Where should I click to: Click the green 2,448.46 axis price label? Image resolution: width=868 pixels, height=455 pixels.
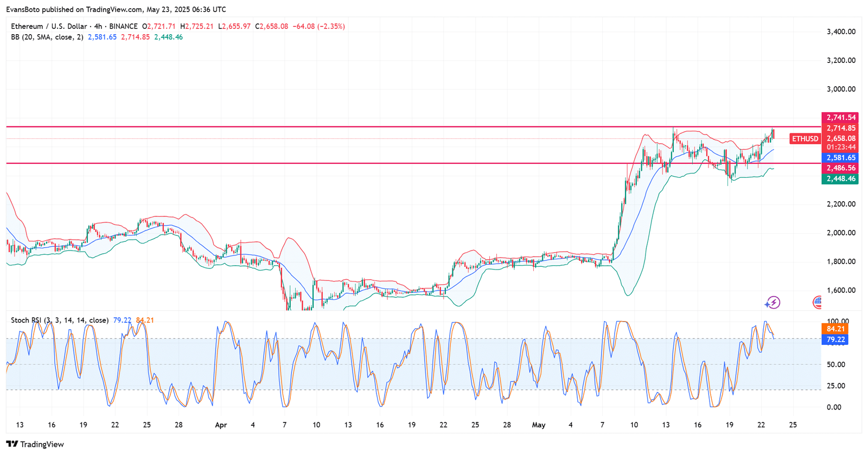pos(840,178)
